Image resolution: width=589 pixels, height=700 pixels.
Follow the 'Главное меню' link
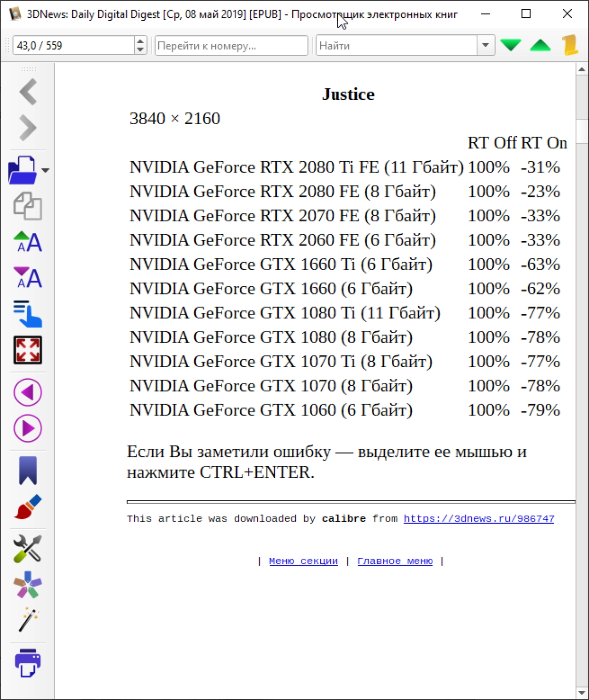click(x=395, y=561)
